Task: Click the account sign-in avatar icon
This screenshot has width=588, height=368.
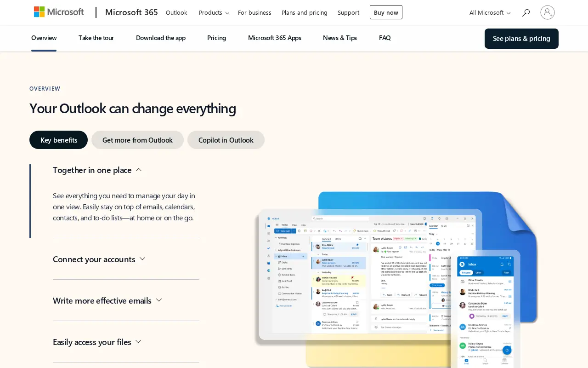Action: click(548, 12)
